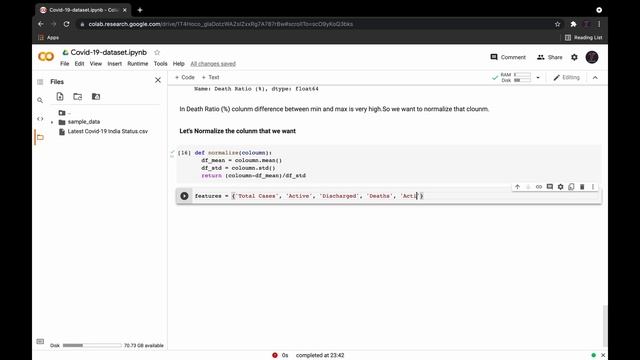Open Editing mode dropdown

click(x=567, y=78)
